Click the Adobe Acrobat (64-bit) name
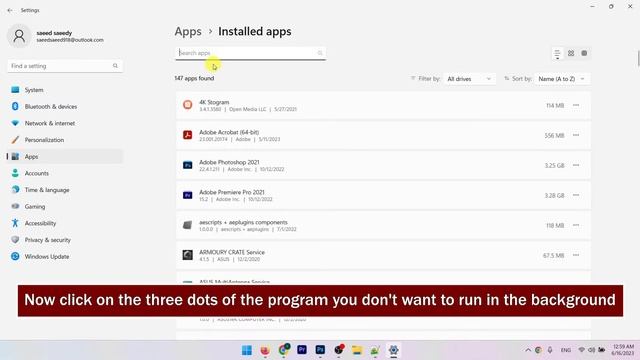The width and height of the screenshot is (640, 360). click(x=229, y=132)
